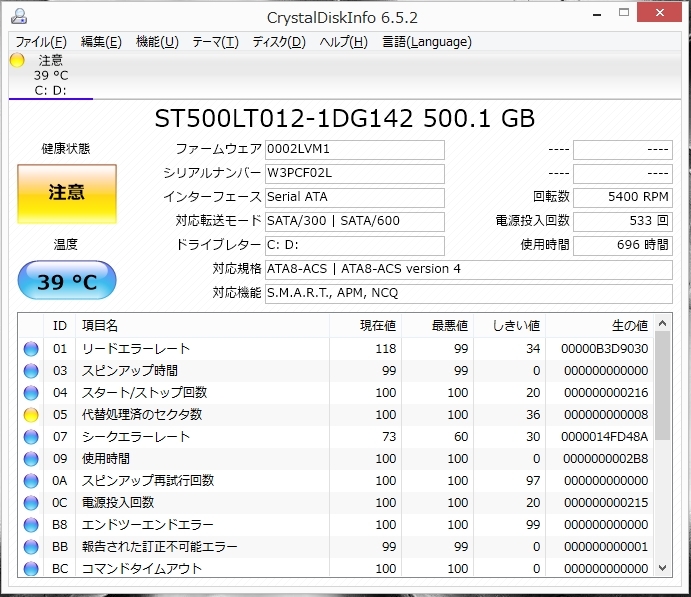Click status circle for BC コマンドタイムアウト row
The height and width of the screenshot is (597, 691).
click(x=31, y=568)
